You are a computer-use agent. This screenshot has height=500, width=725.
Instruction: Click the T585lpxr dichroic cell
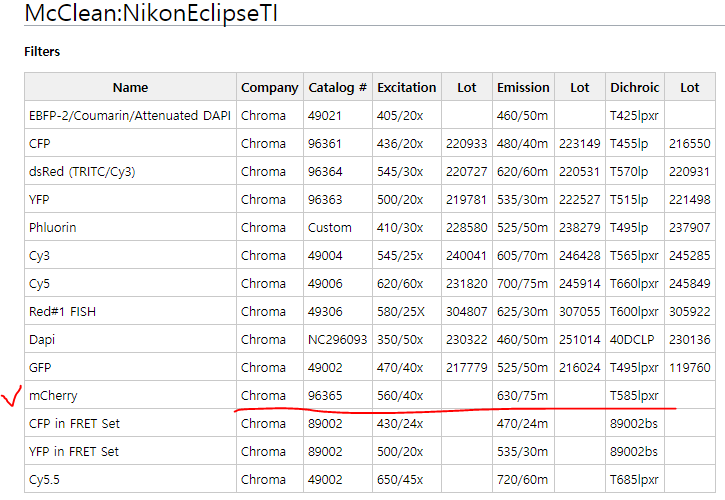tap(634, 395)
